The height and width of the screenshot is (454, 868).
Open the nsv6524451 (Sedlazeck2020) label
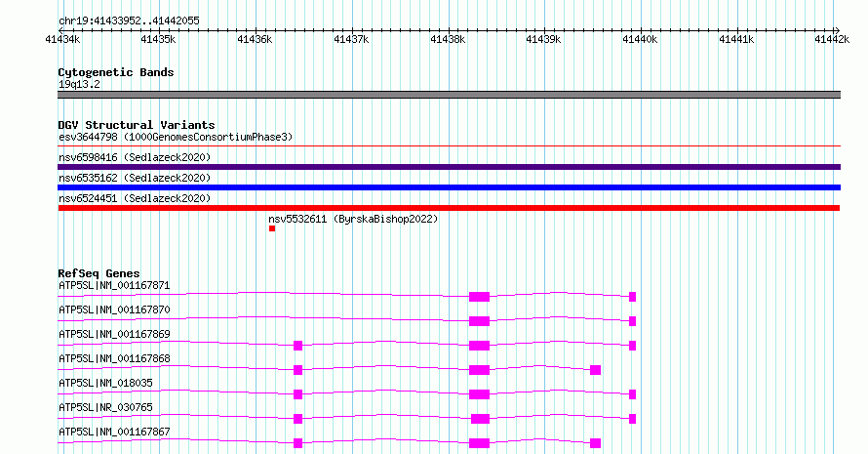(x=135, y=198)
